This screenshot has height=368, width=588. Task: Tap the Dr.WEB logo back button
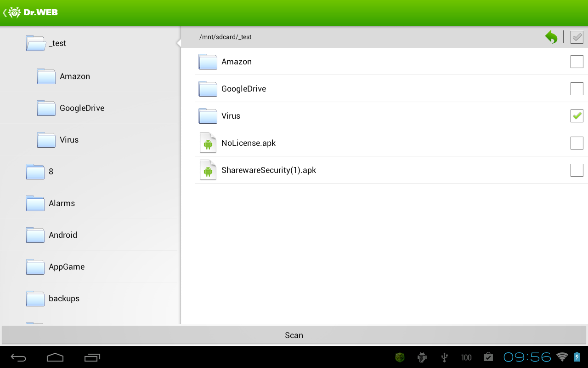pyautogui.click(x=30, y=12)
